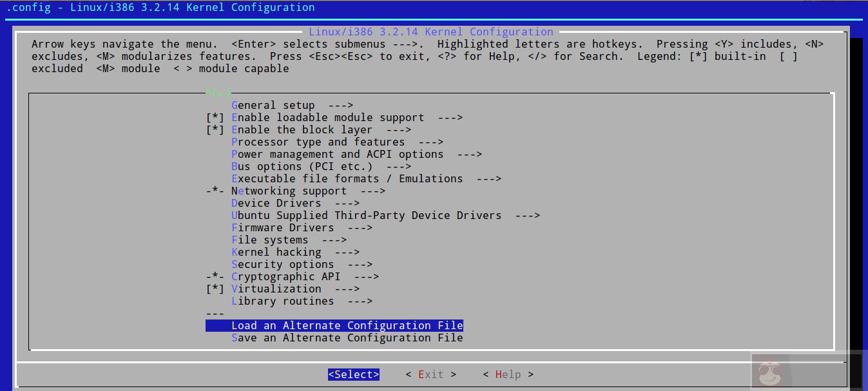Click the Cryptographic API built-in marker

click(215, 277)
